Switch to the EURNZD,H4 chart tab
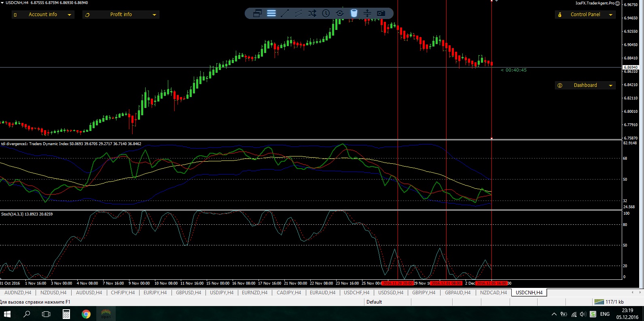 click(254, 293)
